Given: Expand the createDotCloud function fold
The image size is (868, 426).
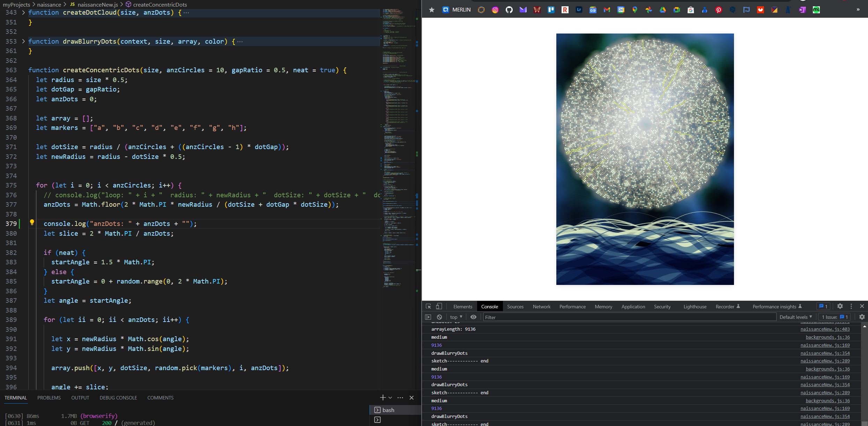Looking at the screenshot, I should pos(23,13).
